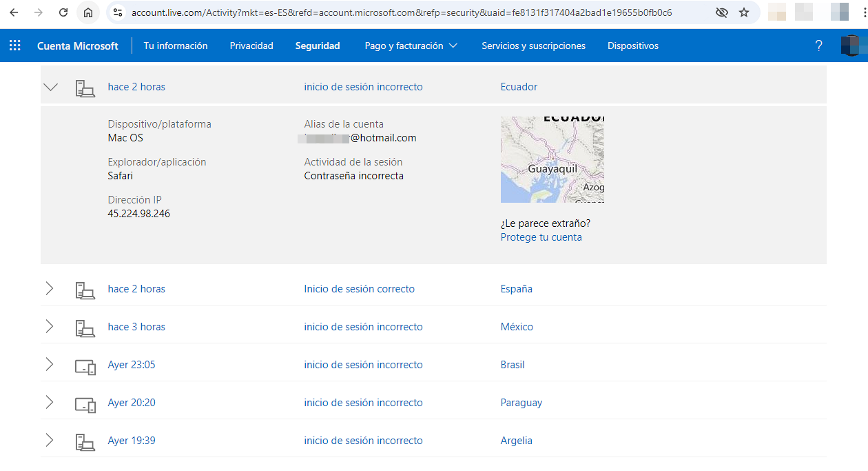This screenshot has width=868, height=471.
Task: Click the browser forward arrow
Action: pos(39,12)
